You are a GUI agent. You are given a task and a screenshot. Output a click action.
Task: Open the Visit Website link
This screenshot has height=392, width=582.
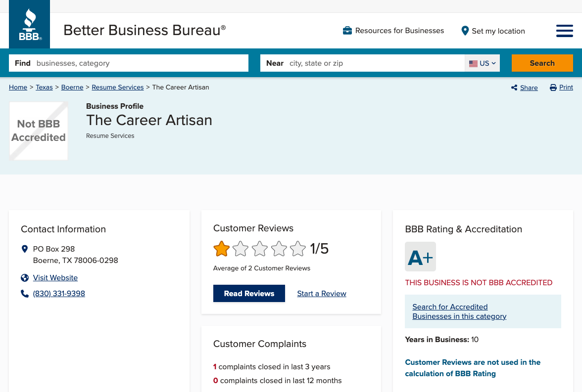point(55,278)
